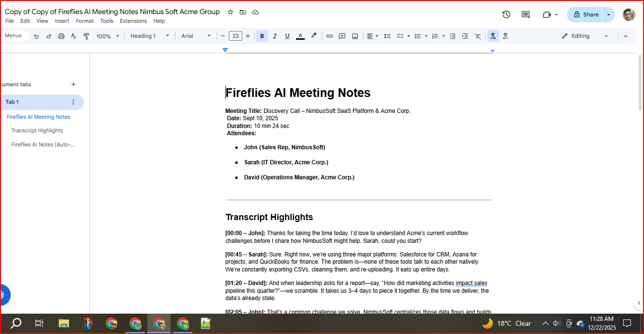Viewport: 644px width, 334px height.
Task: Open the text color picker
Action: click(x=300, y=36)
